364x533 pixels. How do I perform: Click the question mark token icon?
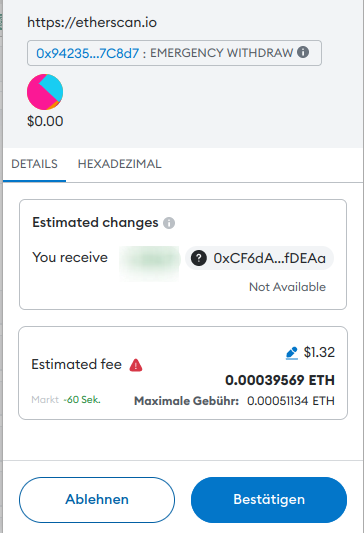point(199,258)
